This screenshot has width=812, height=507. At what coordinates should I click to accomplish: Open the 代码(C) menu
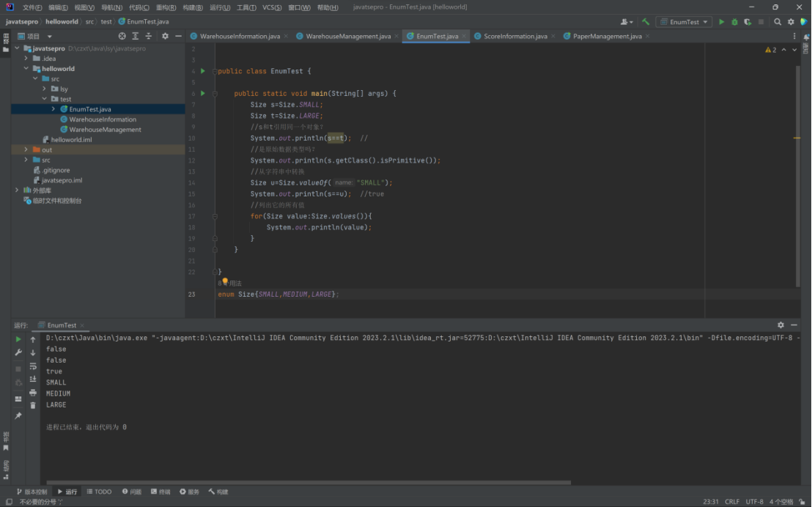(x=139, y=7)
